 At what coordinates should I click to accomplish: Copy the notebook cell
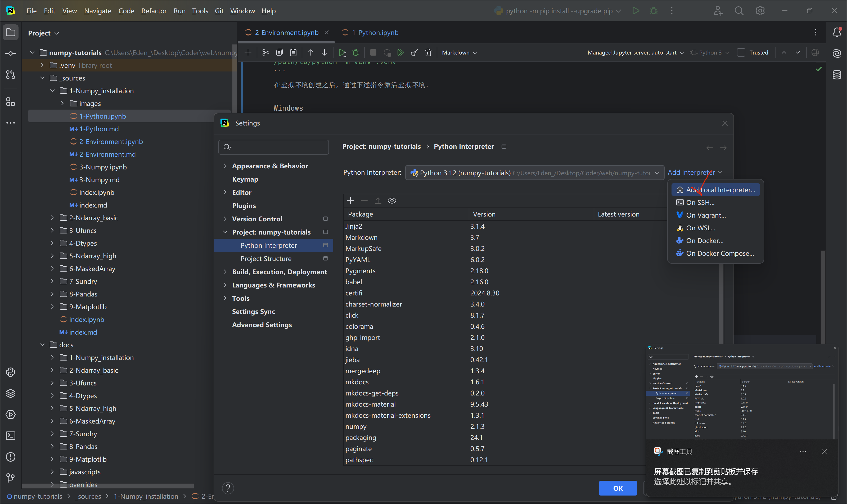click(279, 52)
